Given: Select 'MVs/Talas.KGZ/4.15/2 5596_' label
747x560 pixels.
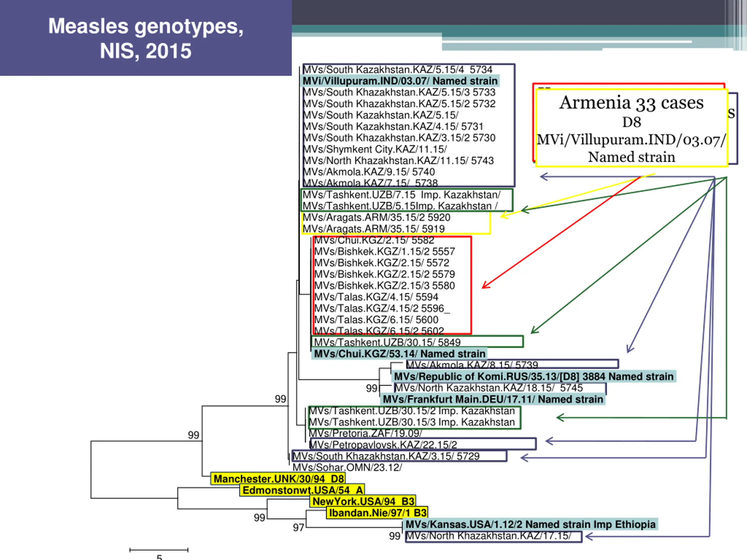Looking at the screenshot, I should 382,309.
